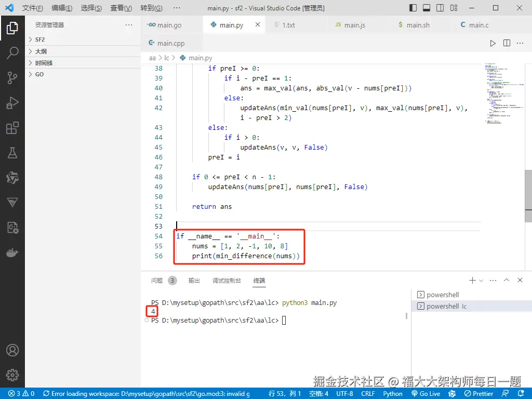Open the 文件(F) menu
This screenshot has width=532, height=399.
pyautogui.click(x=33, y=8)
